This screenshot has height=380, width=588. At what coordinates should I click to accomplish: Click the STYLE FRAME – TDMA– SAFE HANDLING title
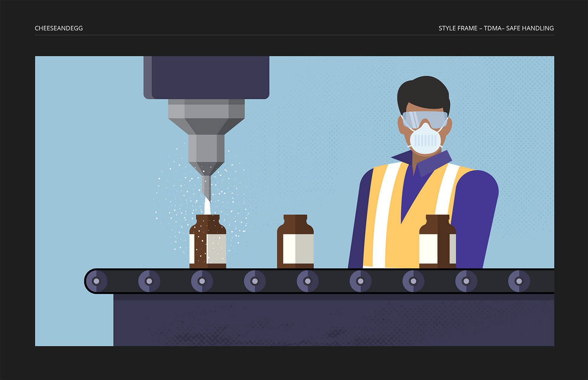tap(496, 28)
